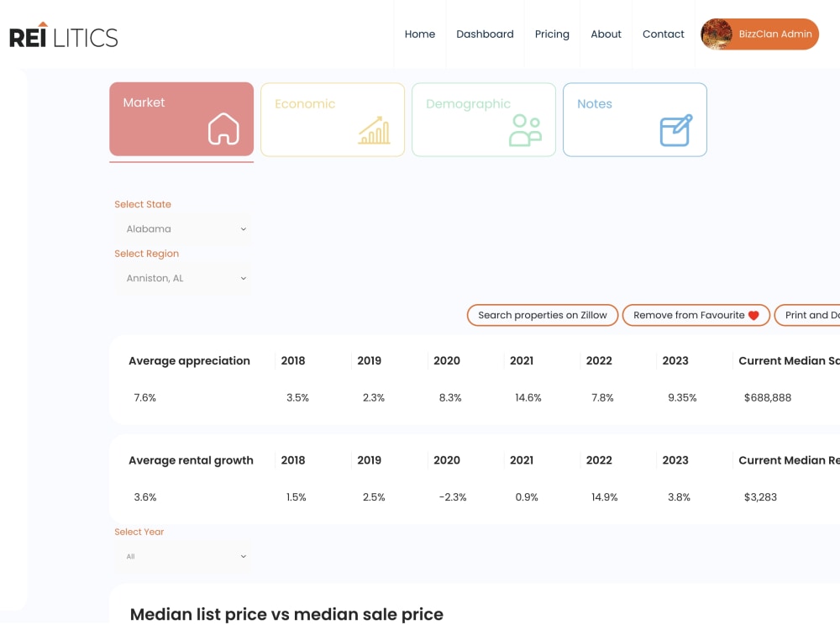Click the bar chart icon on Economic card
The width and height of the screenshot is (840, 630).
click(375, 130)
